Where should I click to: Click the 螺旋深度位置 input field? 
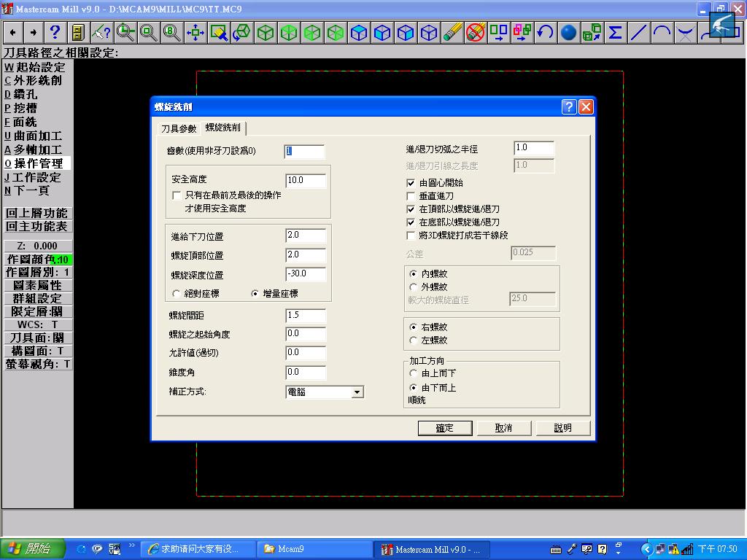tap(306, 274)
